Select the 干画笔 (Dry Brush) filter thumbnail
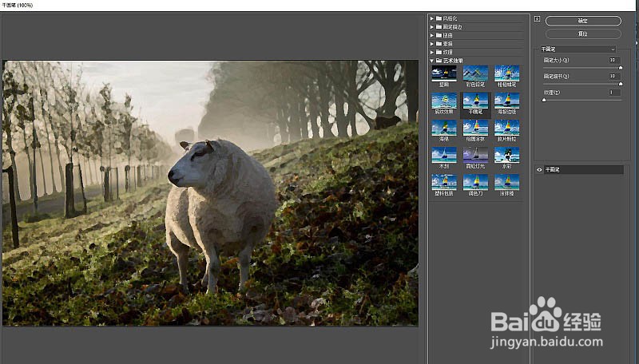This screenshot has width=639, height=364. [x=475, y=101]
